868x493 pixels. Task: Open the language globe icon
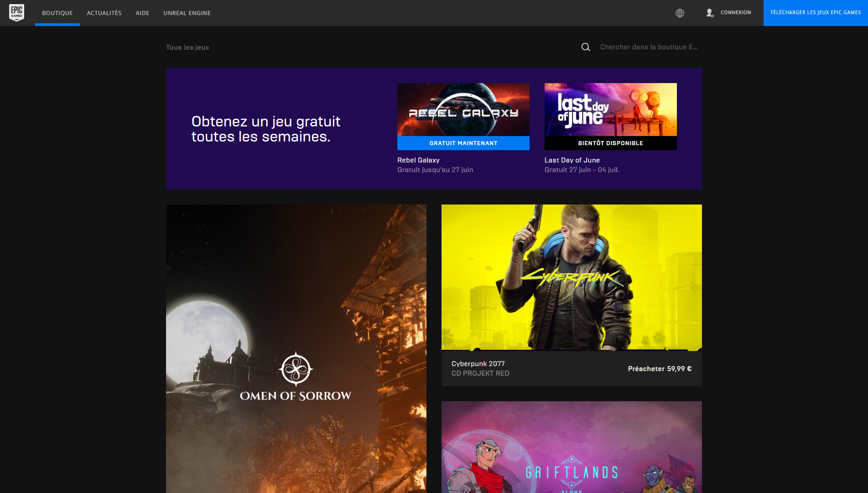tap(680, 13)
